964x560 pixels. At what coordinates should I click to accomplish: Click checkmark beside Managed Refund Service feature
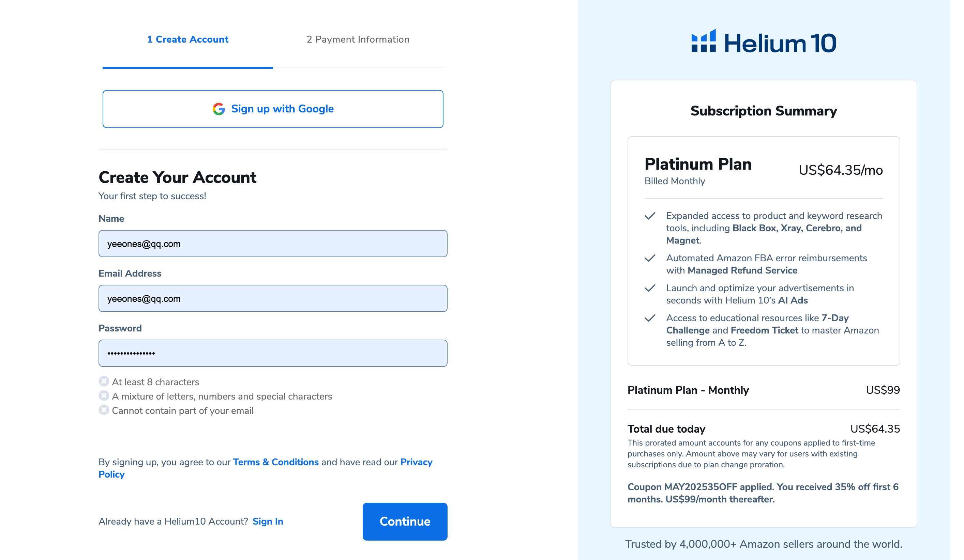coord(650,259)
